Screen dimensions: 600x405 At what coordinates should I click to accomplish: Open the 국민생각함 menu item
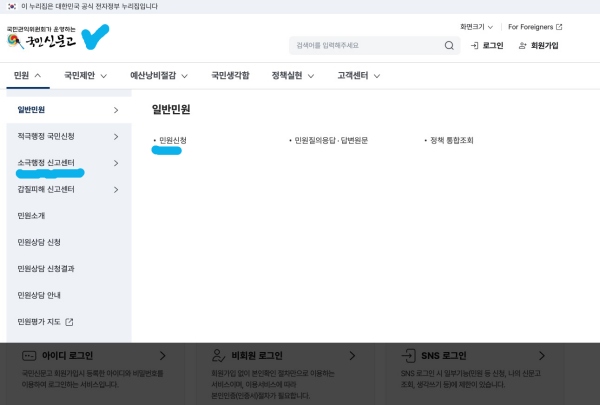coord(230,75)
